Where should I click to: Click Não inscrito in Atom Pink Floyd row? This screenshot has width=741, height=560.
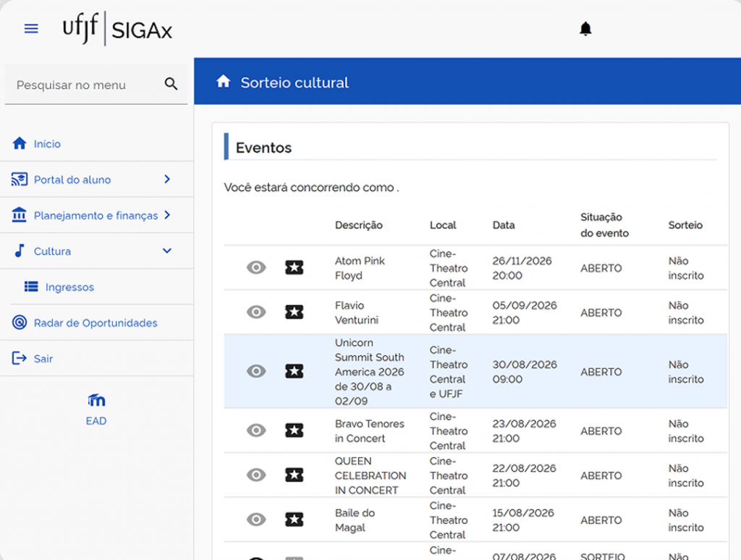point(686,268)
